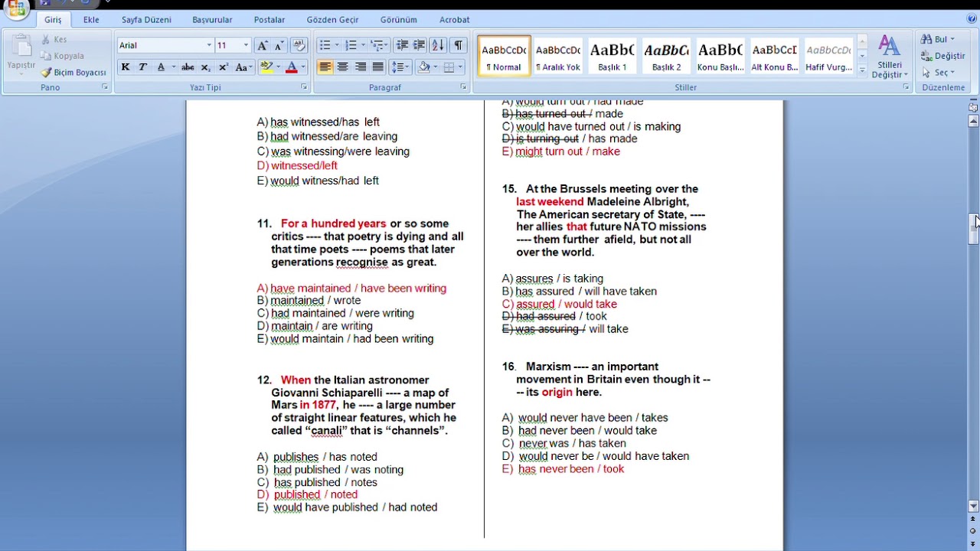Image resolution: width=980 pixels, height=551 pixels.
Task: Apply strikethrough with the abc icon
Action: tap(188, 67)
